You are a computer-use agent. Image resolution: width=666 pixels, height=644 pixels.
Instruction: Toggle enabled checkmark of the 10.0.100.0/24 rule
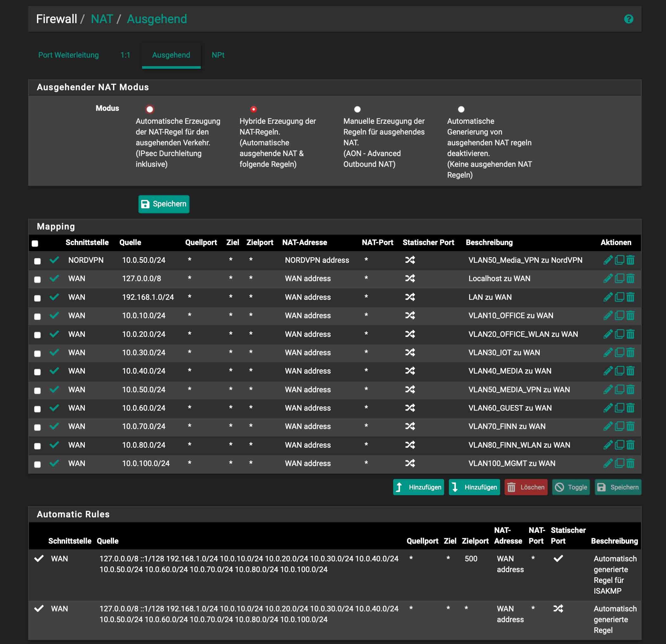click(54, 463)
